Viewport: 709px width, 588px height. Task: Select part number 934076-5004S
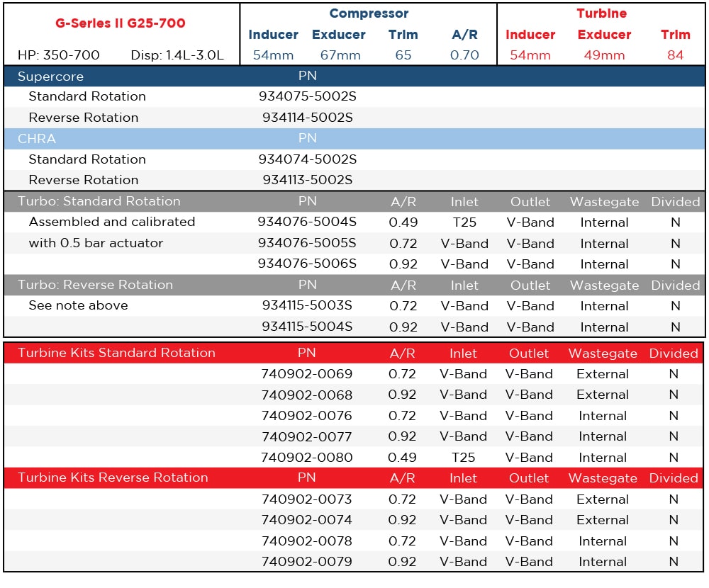[x=307, y=222]
